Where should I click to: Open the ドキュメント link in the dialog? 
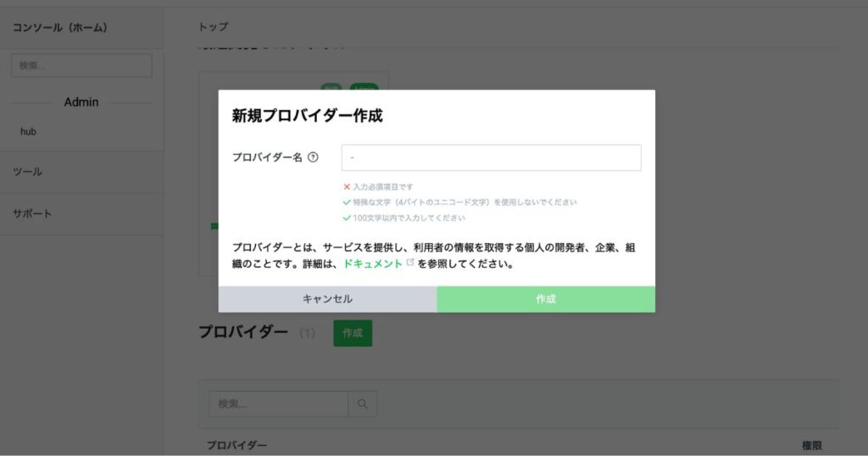coord(373,264)
